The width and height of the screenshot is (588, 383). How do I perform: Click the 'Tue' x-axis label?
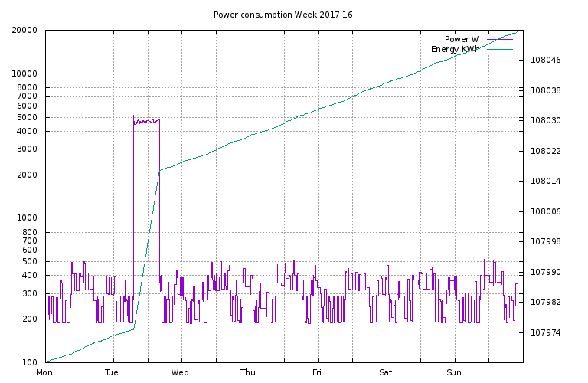112,372
